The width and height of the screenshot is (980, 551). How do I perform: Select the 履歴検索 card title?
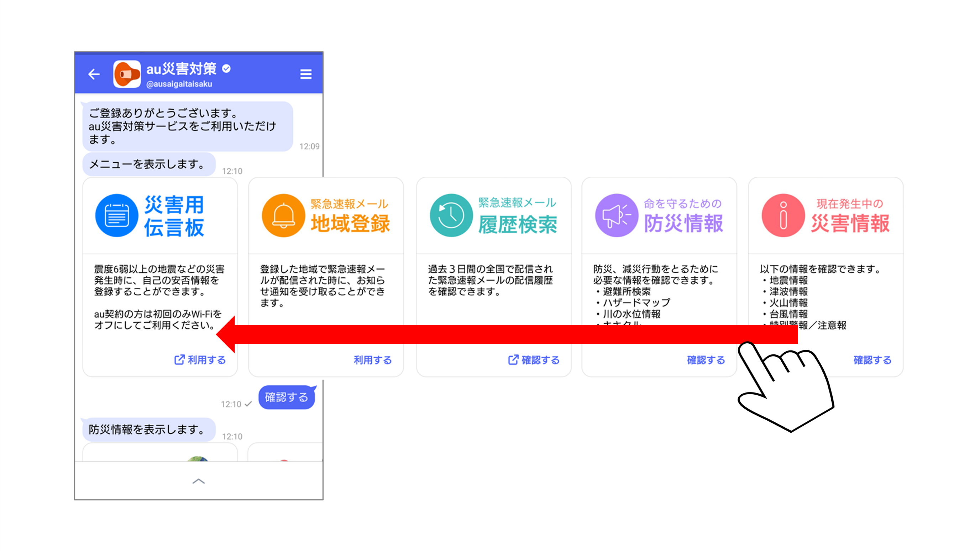518,224
